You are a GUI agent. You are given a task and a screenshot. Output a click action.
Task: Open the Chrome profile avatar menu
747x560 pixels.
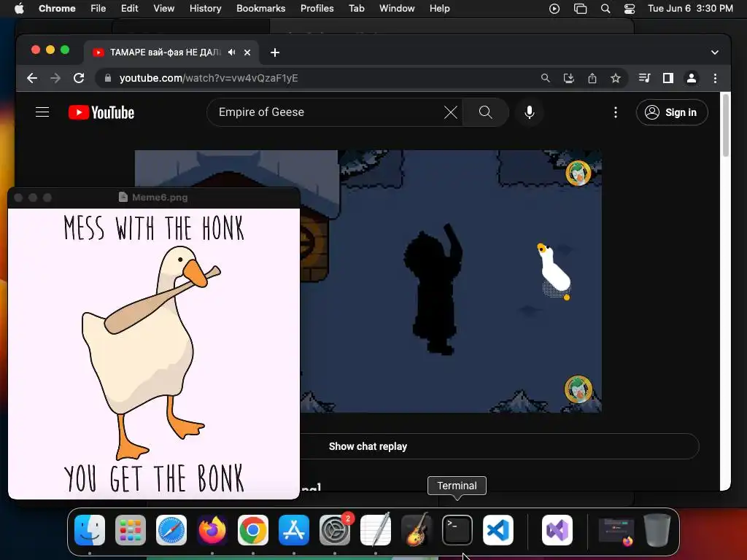(692, 78)
